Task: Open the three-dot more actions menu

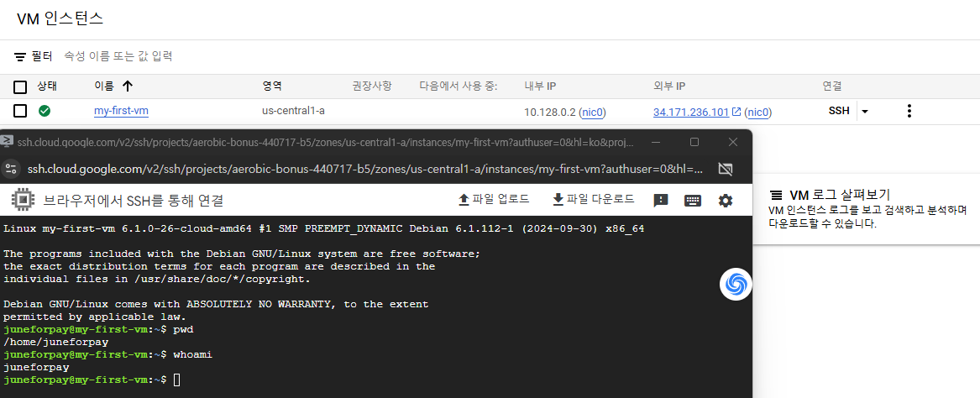Action: coord(909,111)
